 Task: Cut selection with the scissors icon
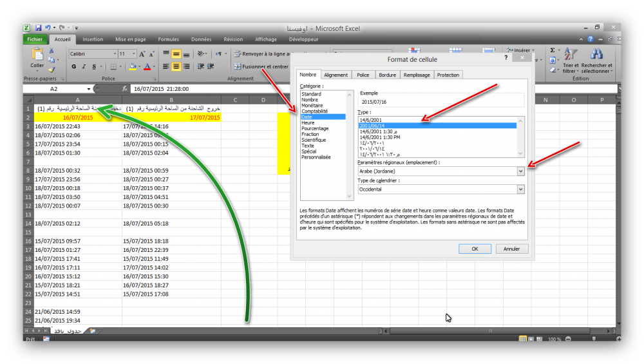pos(52,50)
